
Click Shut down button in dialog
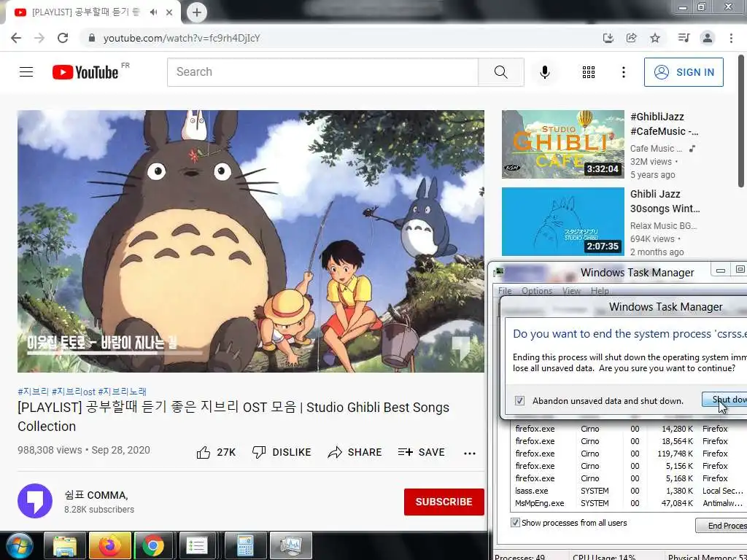(724, 400)
